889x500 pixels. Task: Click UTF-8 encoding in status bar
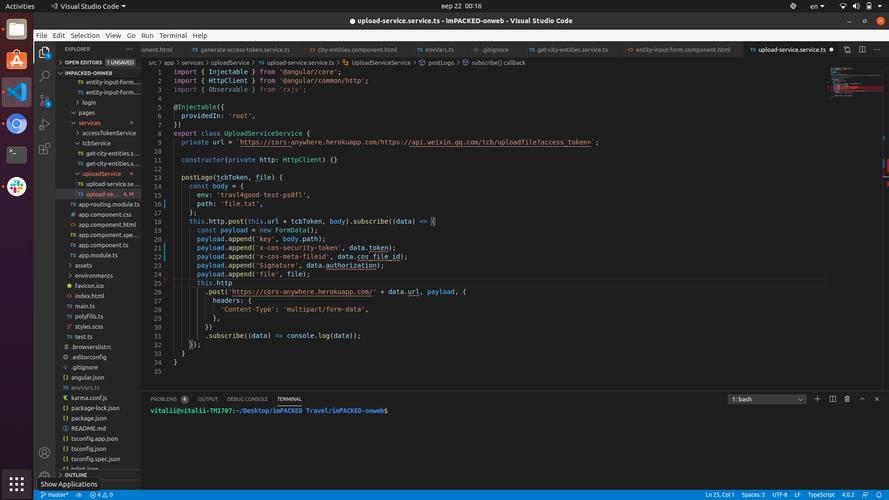(780, 495)
